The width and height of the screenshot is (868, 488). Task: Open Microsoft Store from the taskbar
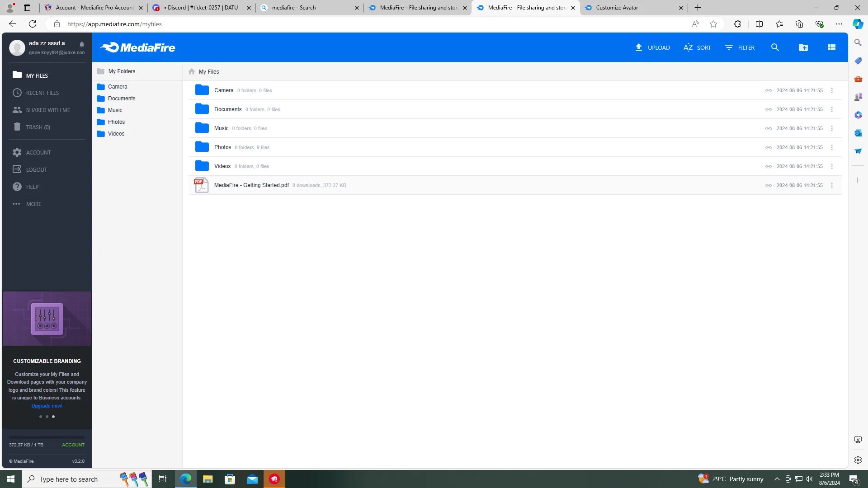pyautogui.click(x=230, y=479)
